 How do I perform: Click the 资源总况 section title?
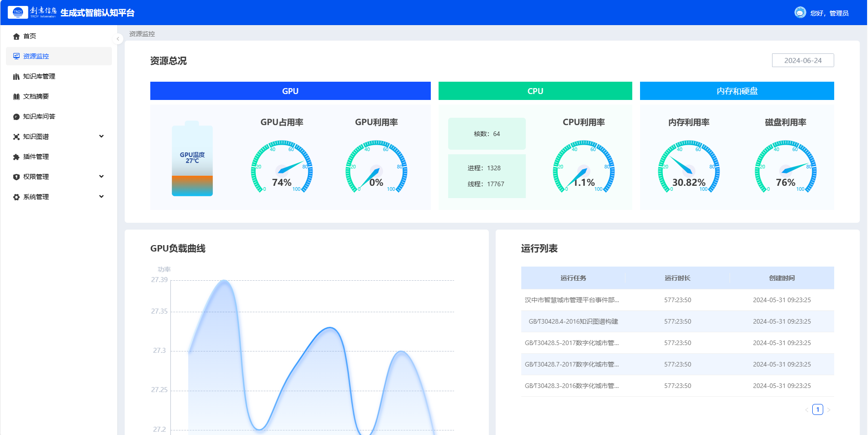pyautogui.click(x=169, y=61)
